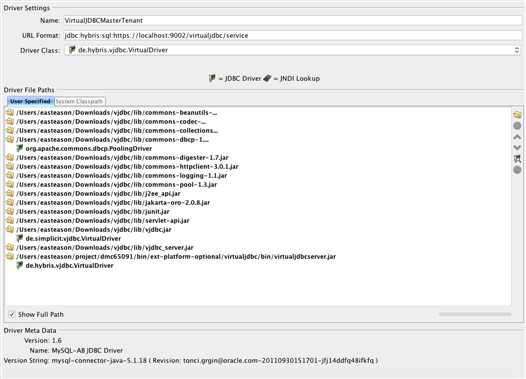Click the jar icon beside commons-codec path
Screen dimensions: 526x379
pos(10,122)
